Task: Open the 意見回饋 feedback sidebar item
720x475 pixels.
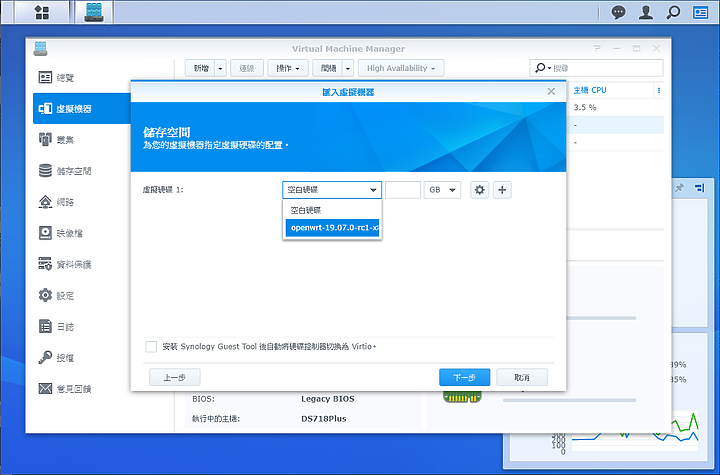Action: coord(82,389)
